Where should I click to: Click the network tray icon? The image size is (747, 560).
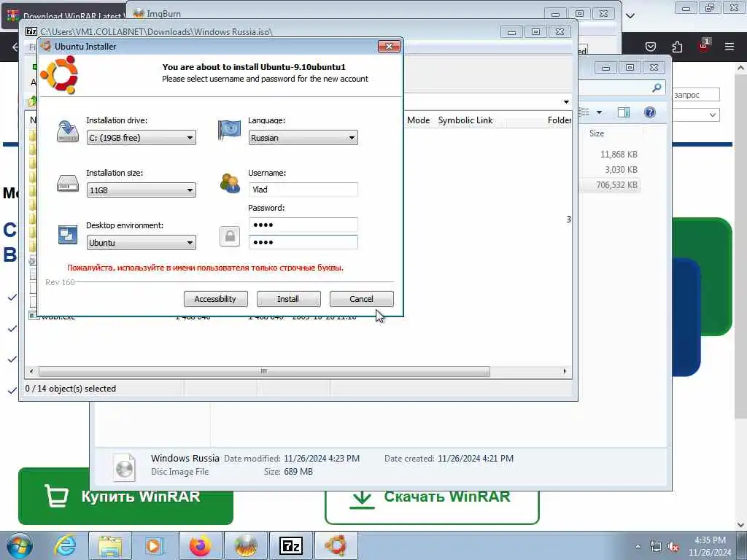click(656, 547)
